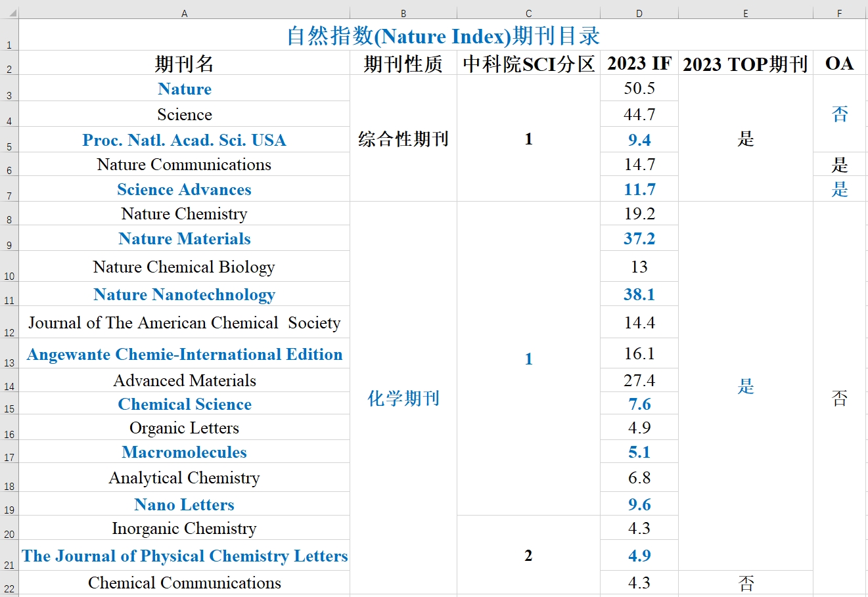868x597 pixels.
Task: Select the Proc. Natl. Acad. Sci. USA cell
Action: click(184, 140)
